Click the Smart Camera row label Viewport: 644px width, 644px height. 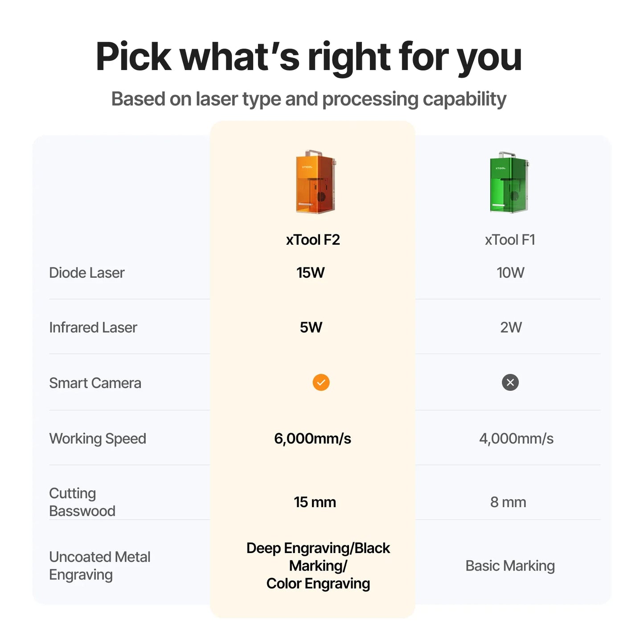tap(95, 383)
